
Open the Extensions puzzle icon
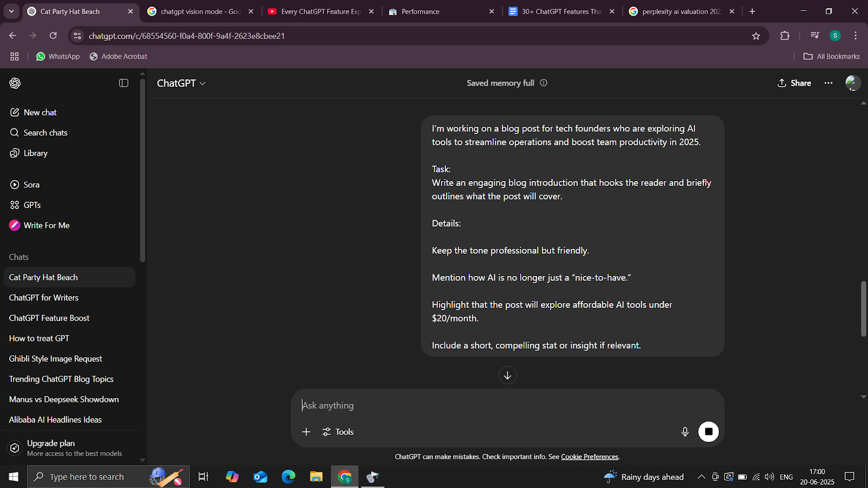click(784, 36)
